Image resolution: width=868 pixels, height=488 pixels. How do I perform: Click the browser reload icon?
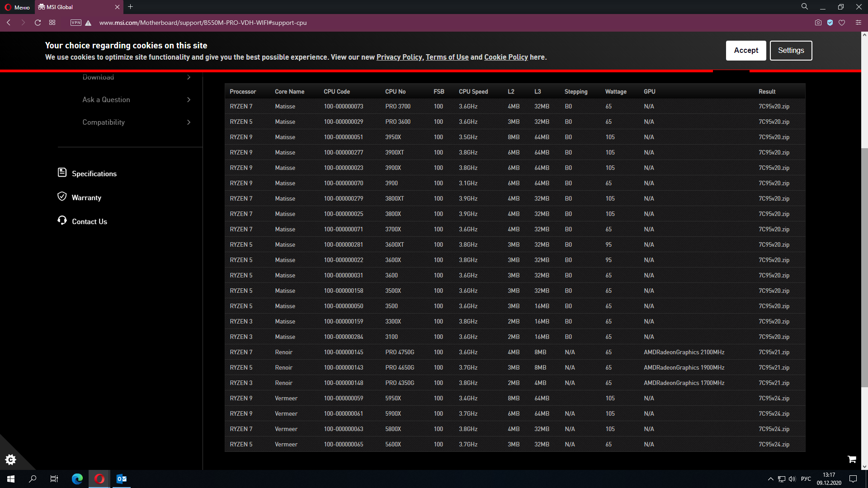click(38, 23)
